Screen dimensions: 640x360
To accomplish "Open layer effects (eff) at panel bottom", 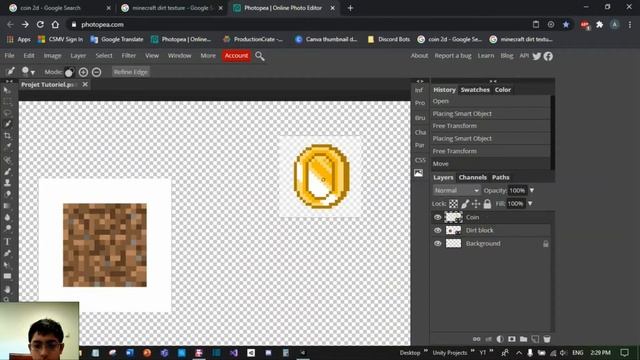I will 488,339.
